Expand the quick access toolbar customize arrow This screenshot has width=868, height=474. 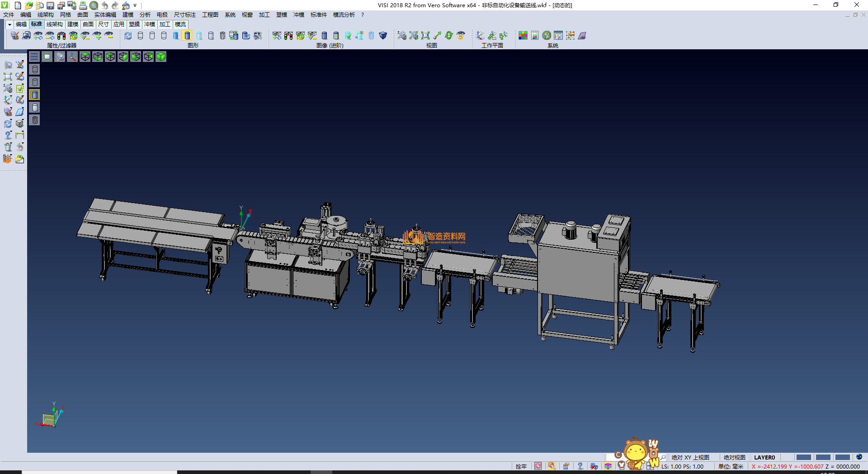135,6
